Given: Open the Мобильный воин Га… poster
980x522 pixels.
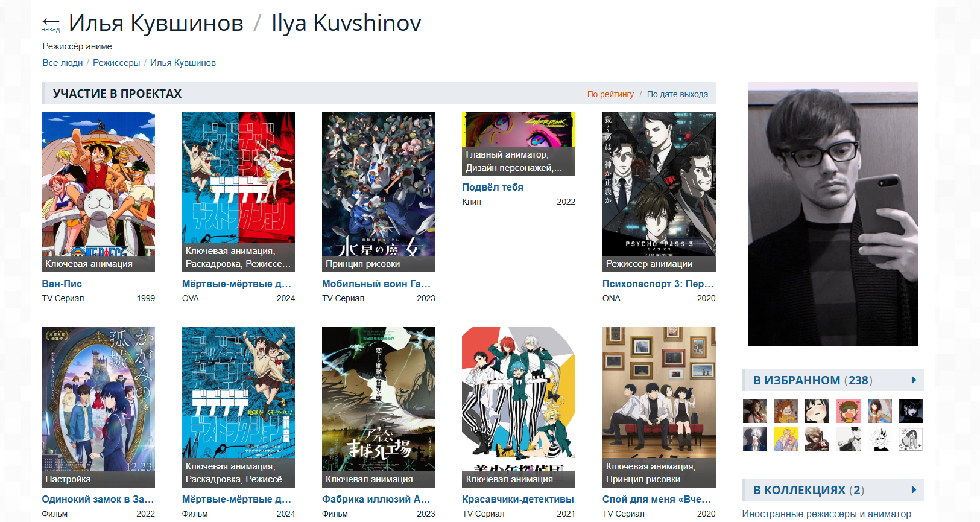Looking at the screenshot, I should pyautogui.click(x=379, y=192).
